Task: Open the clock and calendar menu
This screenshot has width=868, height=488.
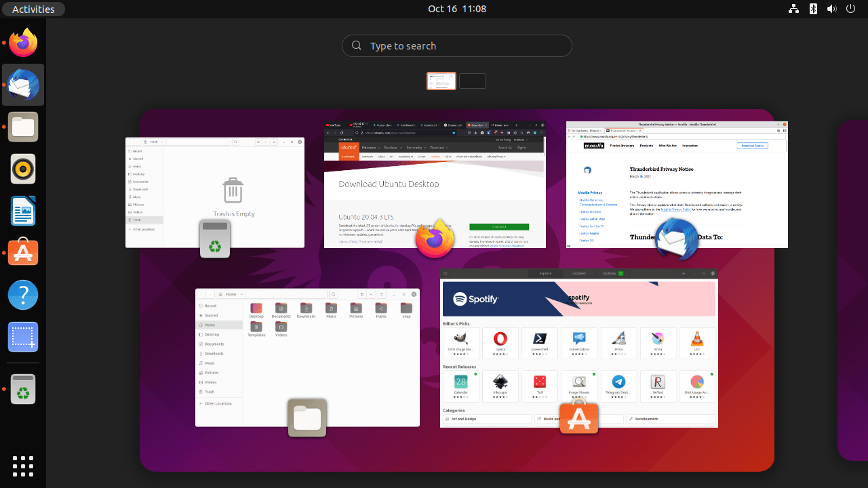Action: (x=456, y=9)
